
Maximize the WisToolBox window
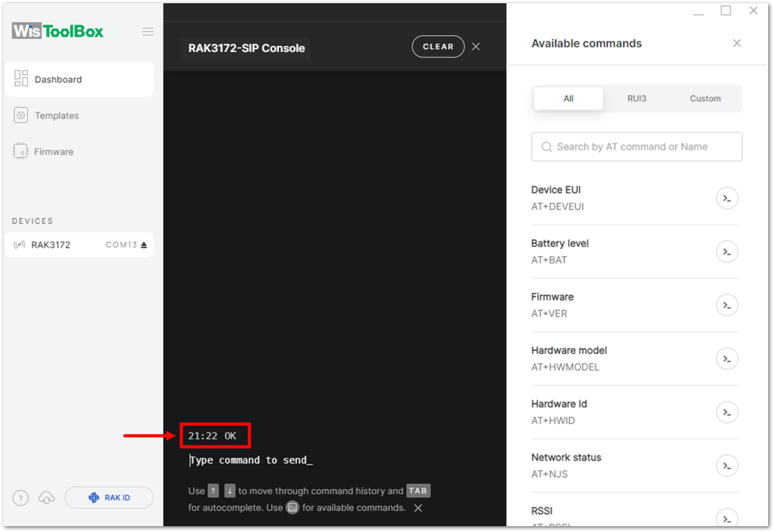click(x=725, y=10)
